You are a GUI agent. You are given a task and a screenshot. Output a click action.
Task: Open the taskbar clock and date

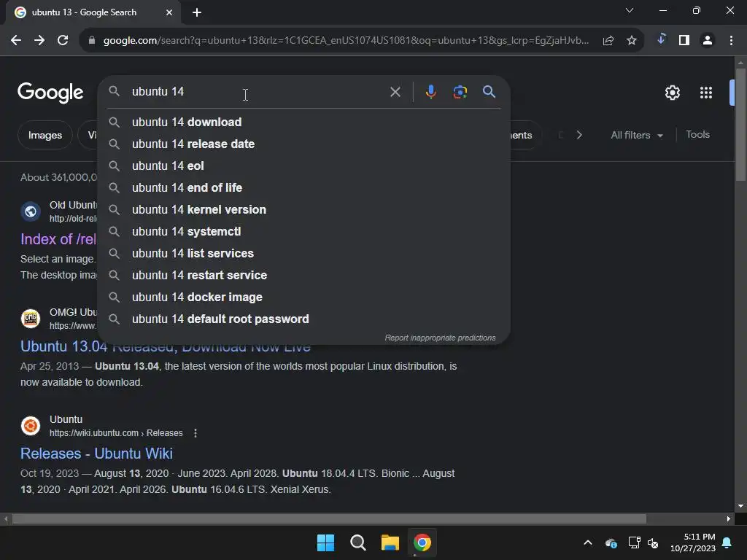[693, 542]
